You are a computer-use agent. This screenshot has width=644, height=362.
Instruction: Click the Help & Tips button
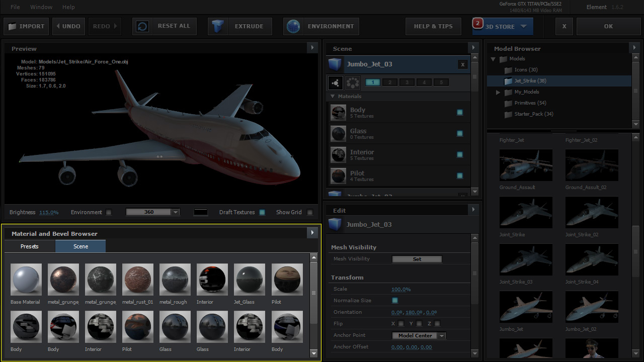pyautogui.click(x=433, y=26)
